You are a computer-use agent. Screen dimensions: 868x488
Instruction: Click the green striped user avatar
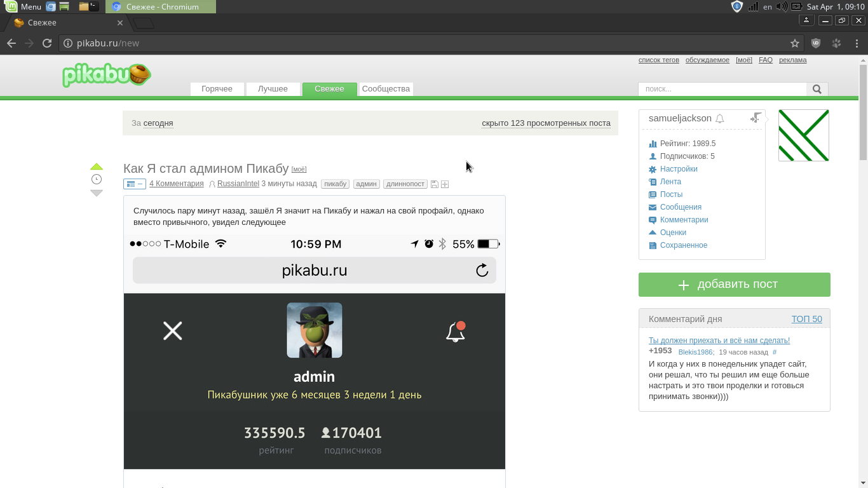(x=804, y=135)
